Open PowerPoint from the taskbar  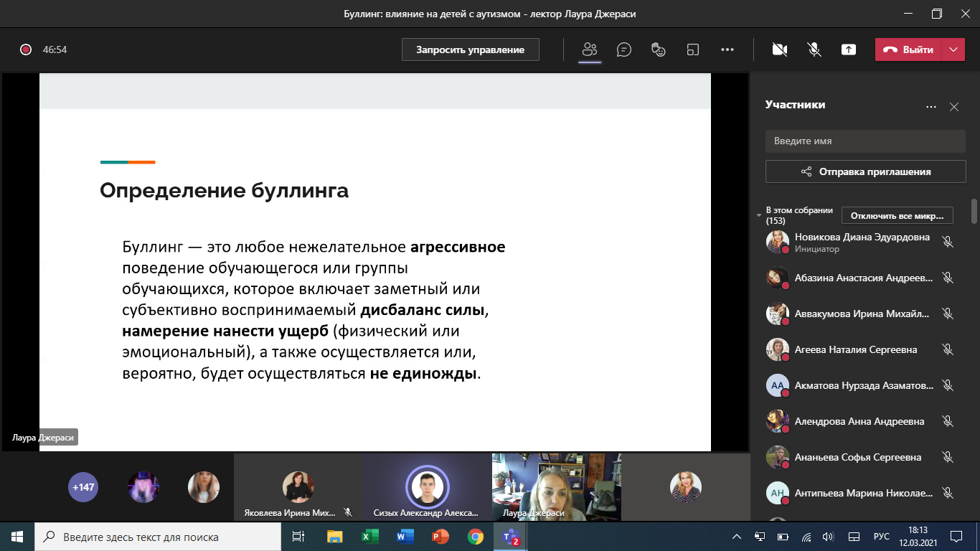[440, 537]
